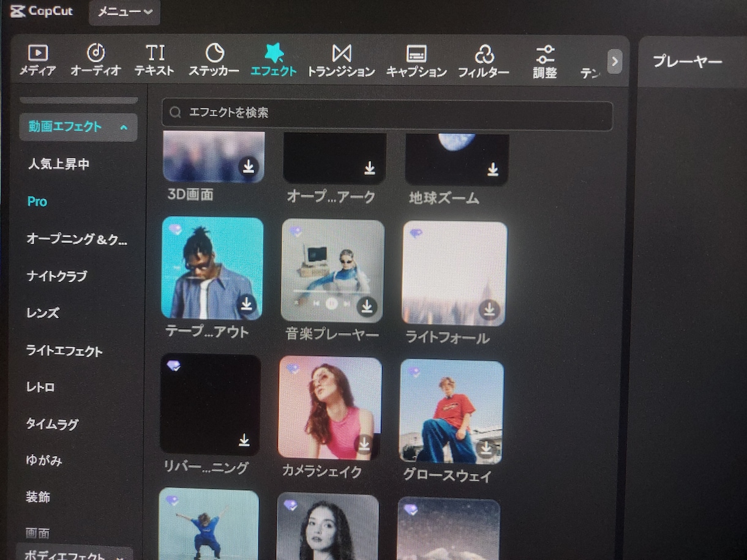This screenshot has height=560, width=747.
Task: Select 画面 category
Action: coord(37,533)
